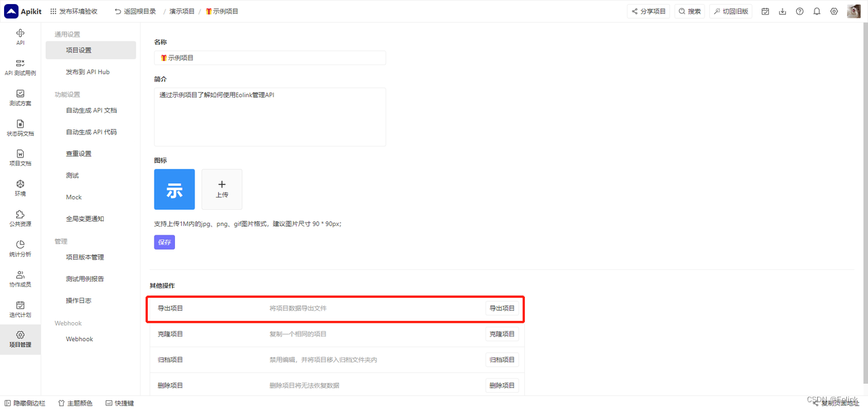Screen dimensions: 868x409
Task: Open the 环境 environment sidebar icon
Action: pyautogui.click(x=20, y=189)
